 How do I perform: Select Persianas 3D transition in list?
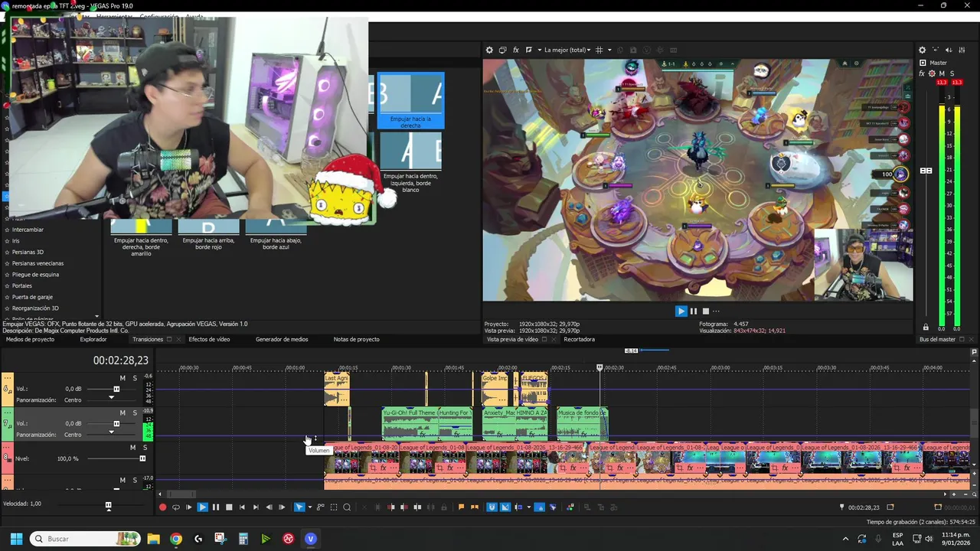28,252
